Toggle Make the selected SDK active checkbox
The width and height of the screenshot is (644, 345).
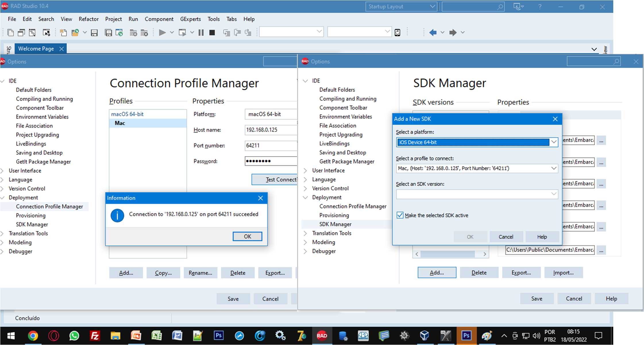point(400,215)
